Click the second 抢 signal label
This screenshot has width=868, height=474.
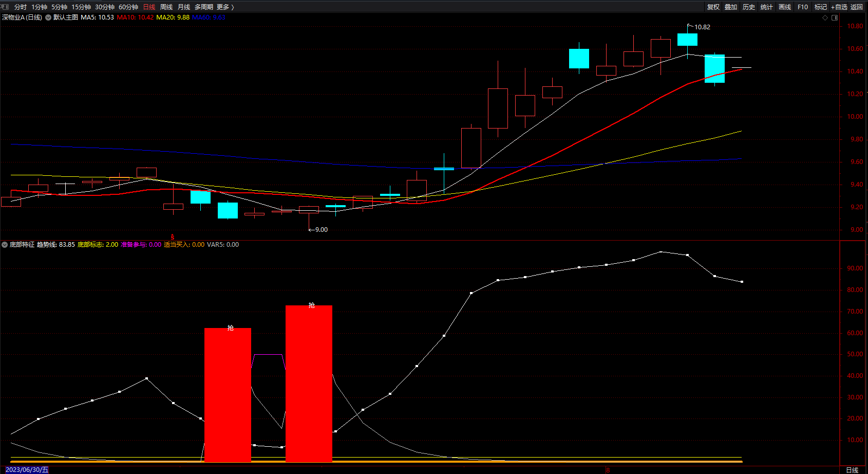[312, 305]
